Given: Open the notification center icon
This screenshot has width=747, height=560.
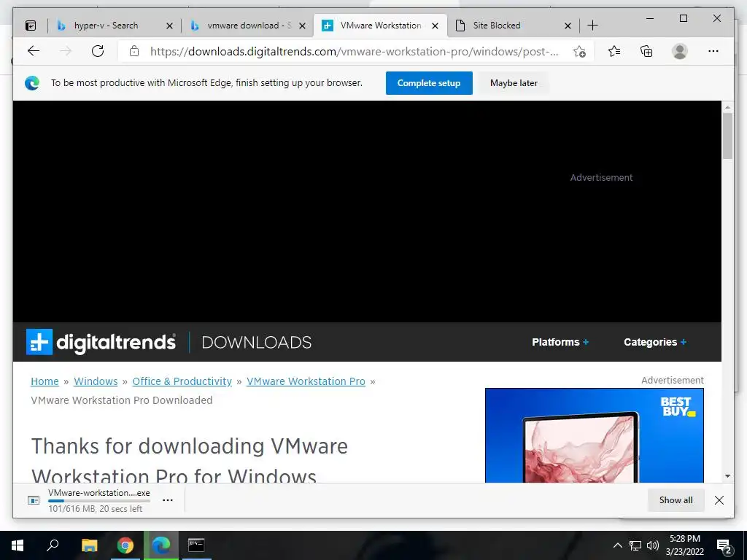Looking at the screenshot, I should point(724,545).
